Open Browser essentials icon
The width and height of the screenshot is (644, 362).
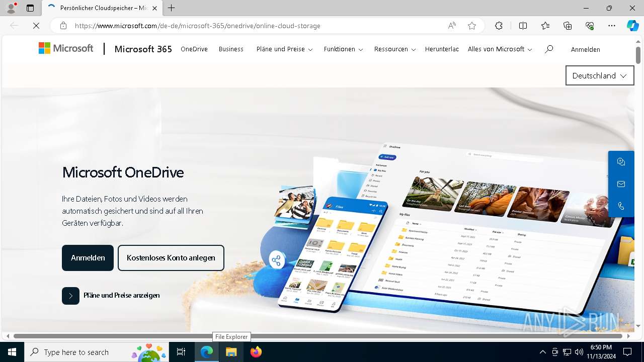pos(590,26)
